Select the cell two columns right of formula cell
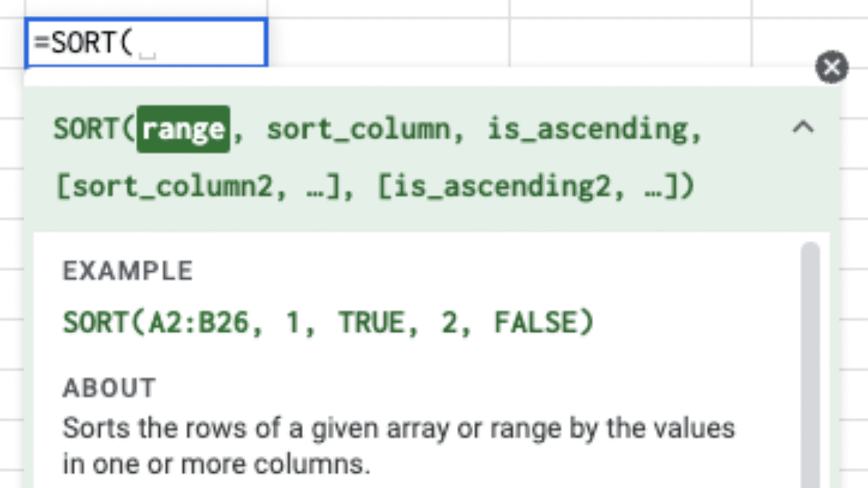This screenshot has width=868, height=488. [629, 43]
